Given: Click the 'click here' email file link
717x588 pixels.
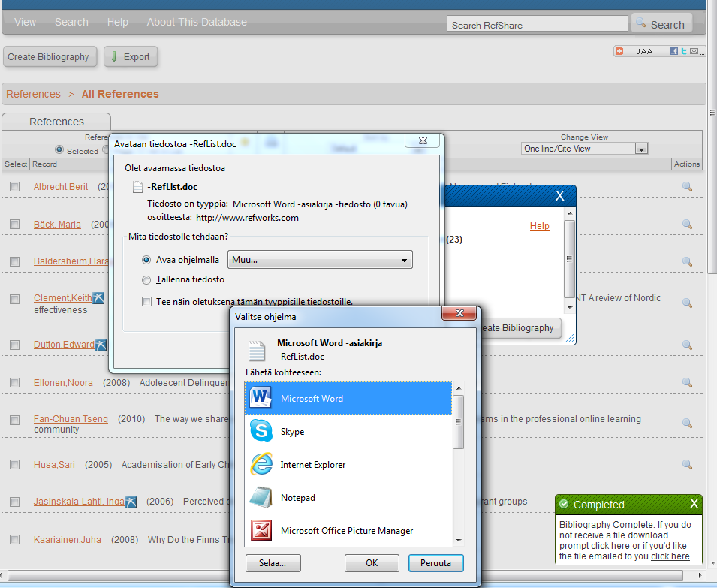Looking at the screenshot, I should coord(670,556).
